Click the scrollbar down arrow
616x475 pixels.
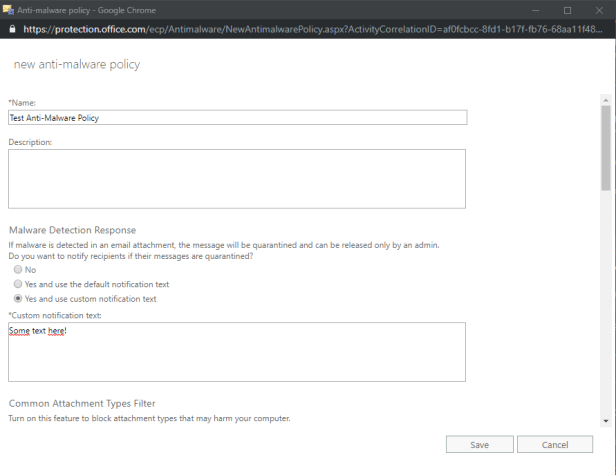tap(606, 421)
